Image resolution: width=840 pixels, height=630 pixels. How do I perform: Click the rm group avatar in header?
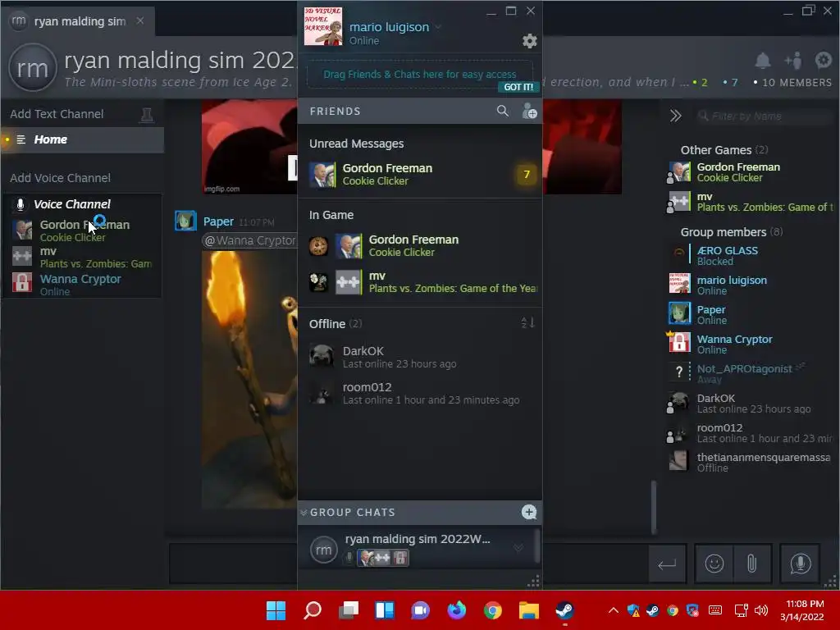coord(33,67)
